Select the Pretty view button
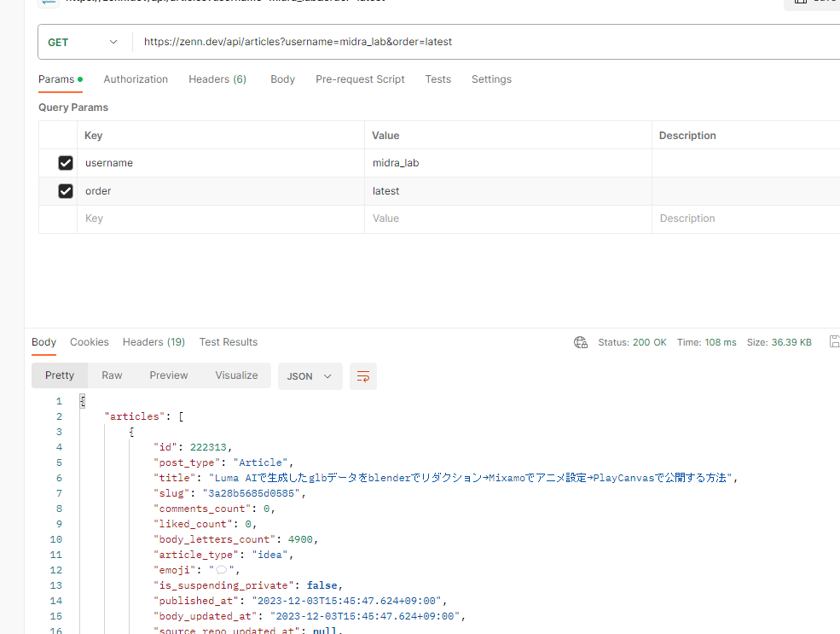 [60, 375]
